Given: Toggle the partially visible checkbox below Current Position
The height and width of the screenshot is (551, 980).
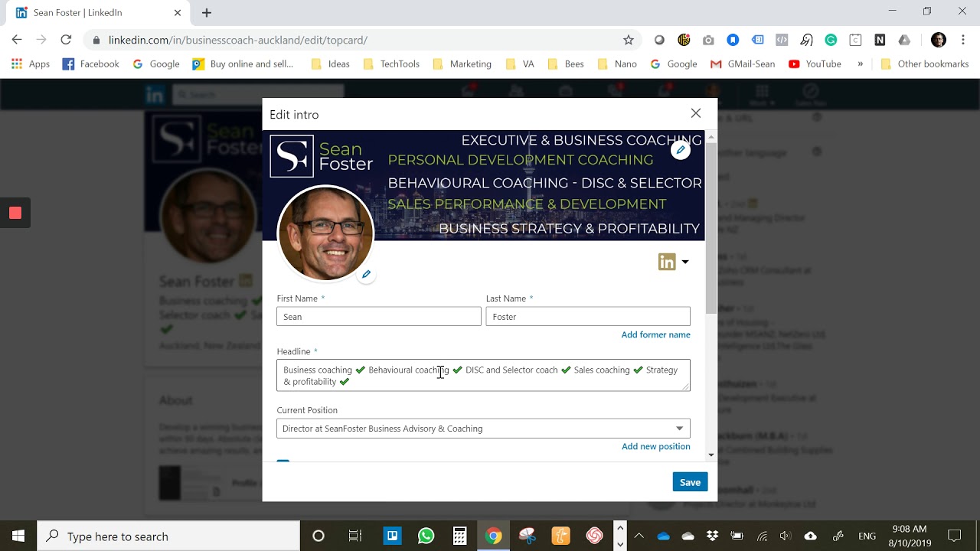Looking at the screenshot, I should 283,462.
